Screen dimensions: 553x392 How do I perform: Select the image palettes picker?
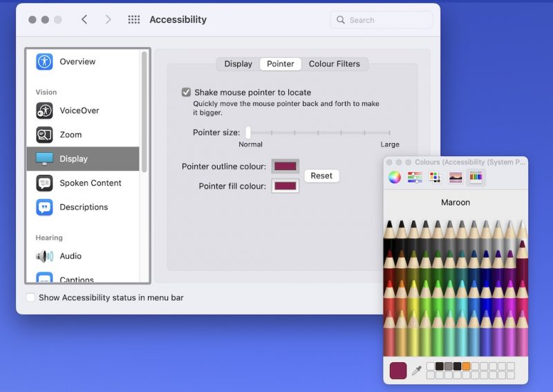pyautogui.click(x=456, y=177)
